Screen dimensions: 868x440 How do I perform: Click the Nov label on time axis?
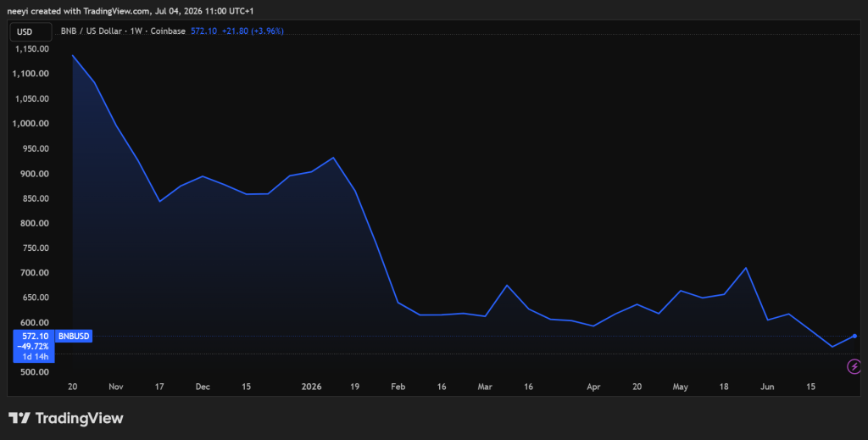115,387
